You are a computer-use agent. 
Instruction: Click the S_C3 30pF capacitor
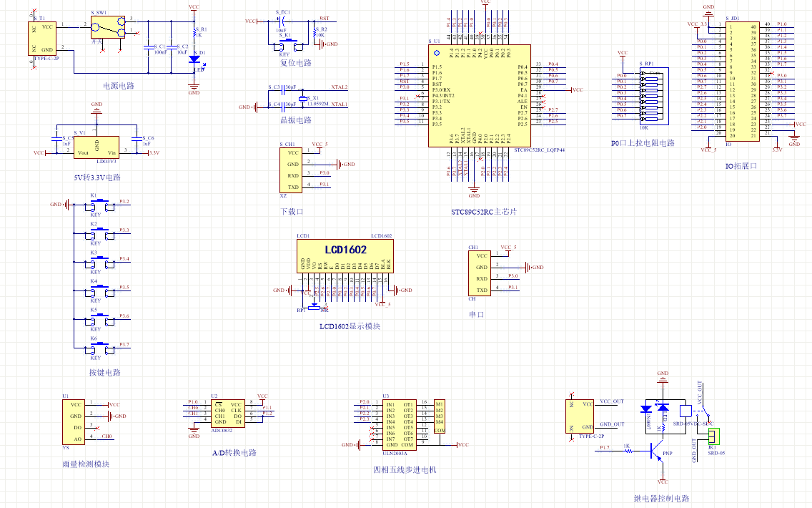282,90
